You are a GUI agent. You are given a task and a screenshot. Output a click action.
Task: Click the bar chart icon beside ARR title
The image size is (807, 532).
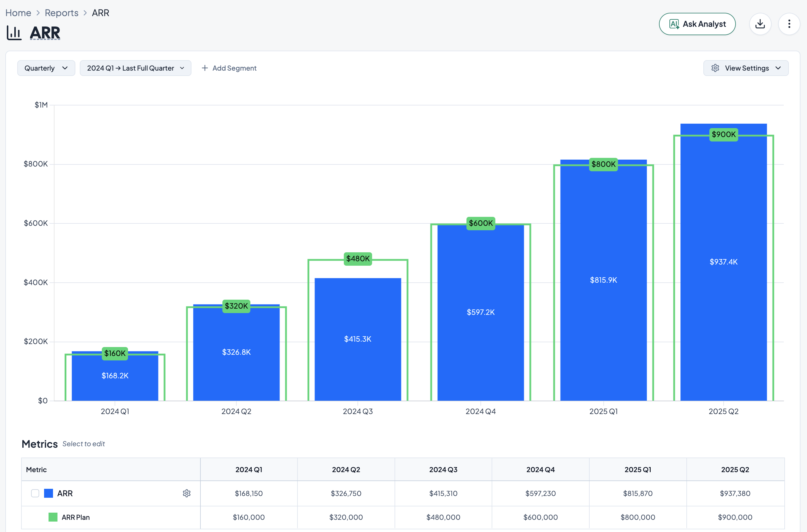click(14, 33)
